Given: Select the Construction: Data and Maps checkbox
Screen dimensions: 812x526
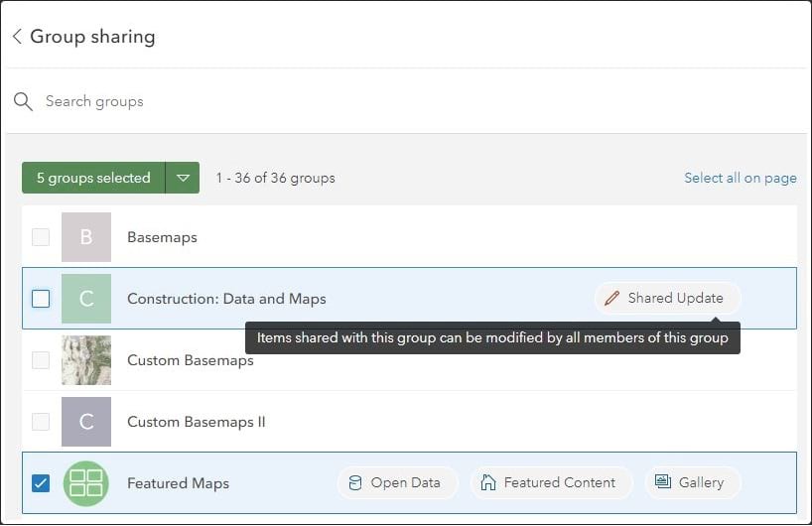Looking at the screenshot, I should tap(41, 299).
